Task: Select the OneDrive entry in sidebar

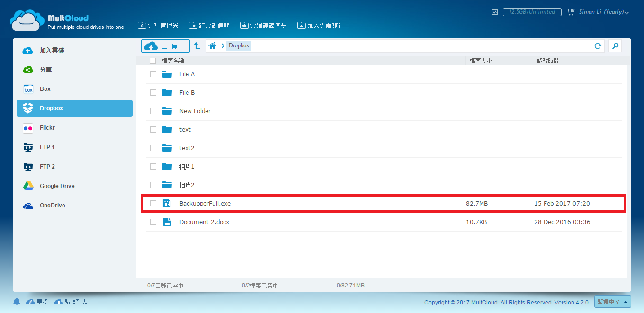Action: (74, 206)
